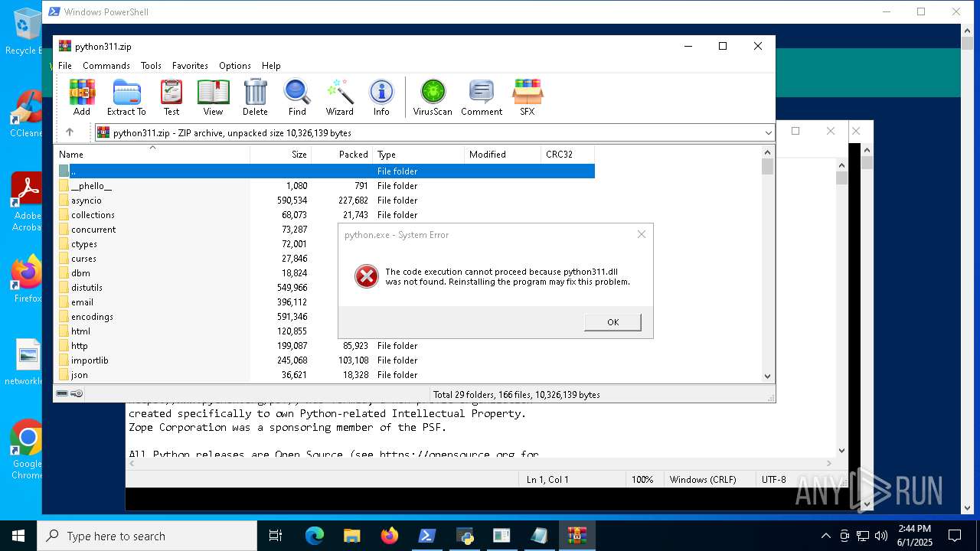980x551 pixels.
Task: Sort by the Name column header
Action: click(152, 154)
